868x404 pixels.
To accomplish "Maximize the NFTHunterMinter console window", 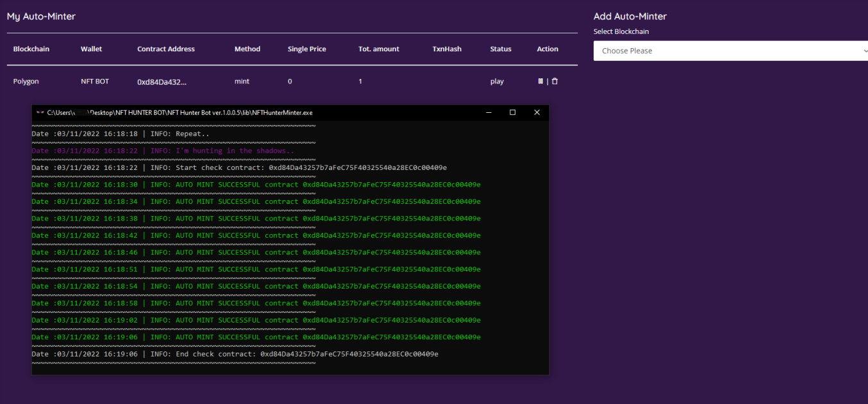I will click(x=513, y=112).
